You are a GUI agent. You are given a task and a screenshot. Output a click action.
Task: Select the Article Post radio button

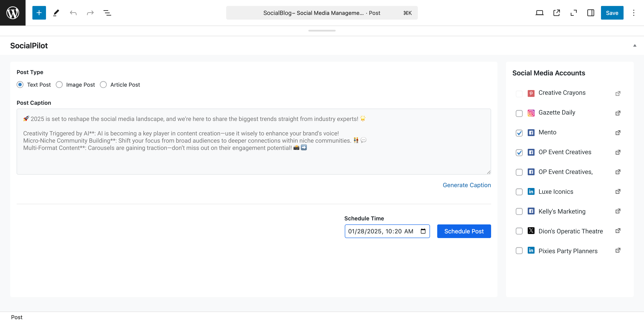(103, 85)
